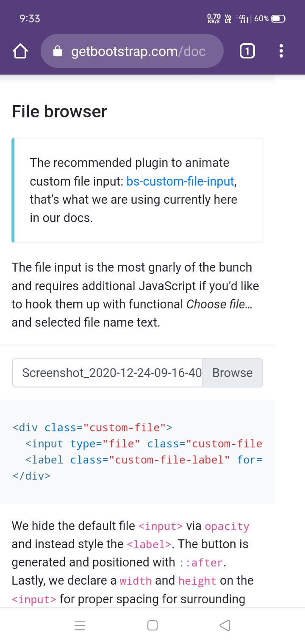Select the File browser page heading
Image resolution: width=305 pixels, height=644 pixels.
(59, 111)
